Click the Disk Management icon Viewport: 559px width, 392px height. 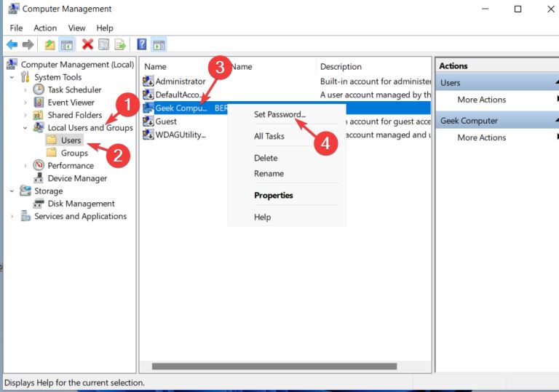click(39, 204)
